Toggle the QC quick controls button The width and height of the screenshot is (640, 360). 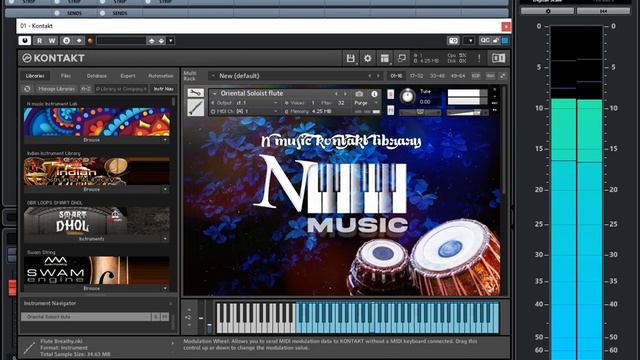[x=485, y=40]
